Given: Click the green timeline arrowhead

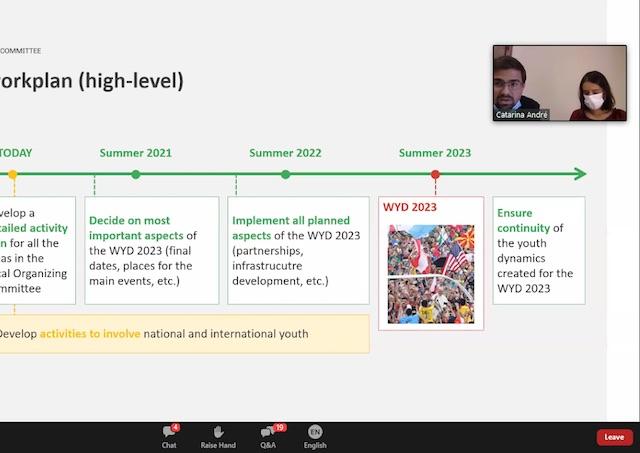Looking at the screenshot, I should pyautogui.click(x=580, y=174).
